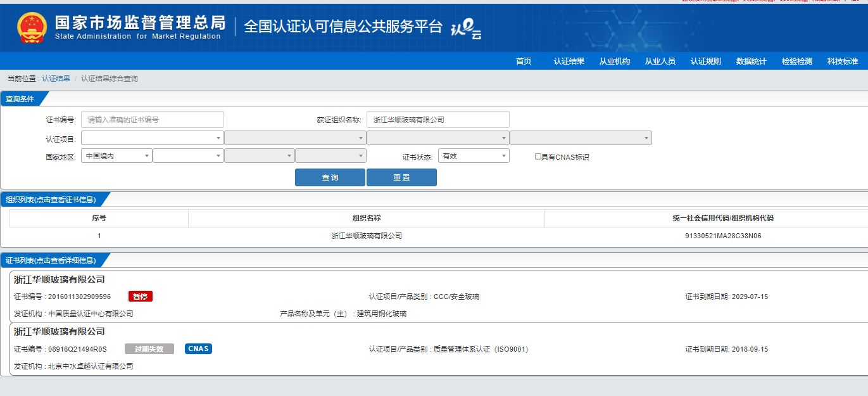Enable the 具有CNAS标识 checkbox

pyautogui.click(x=538, y=156)
